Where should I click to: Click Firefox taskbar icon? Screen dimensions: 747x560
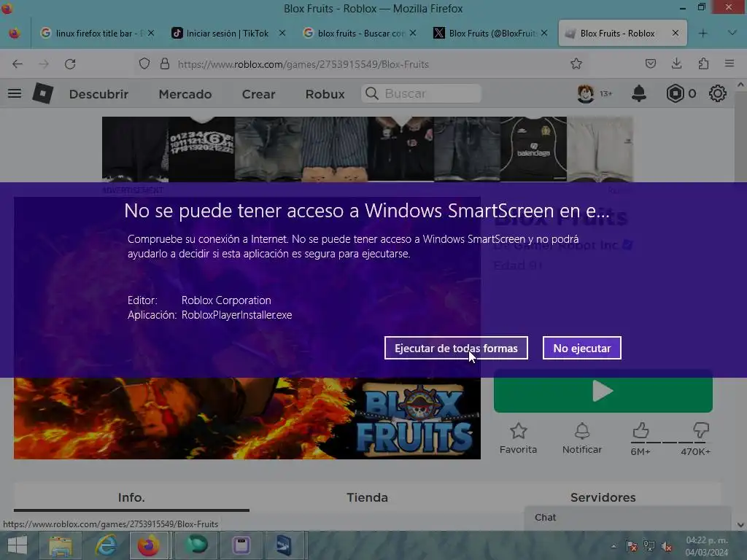click(149, 545)
